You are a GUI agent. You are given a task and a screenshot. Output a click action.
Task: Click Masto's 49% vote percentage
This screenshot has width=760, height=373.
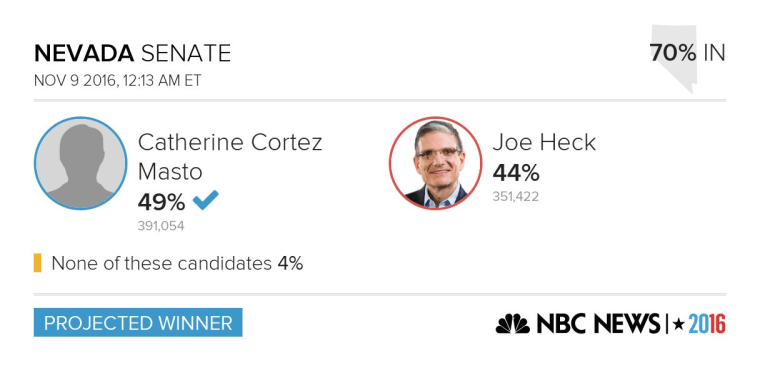(161, 202)
